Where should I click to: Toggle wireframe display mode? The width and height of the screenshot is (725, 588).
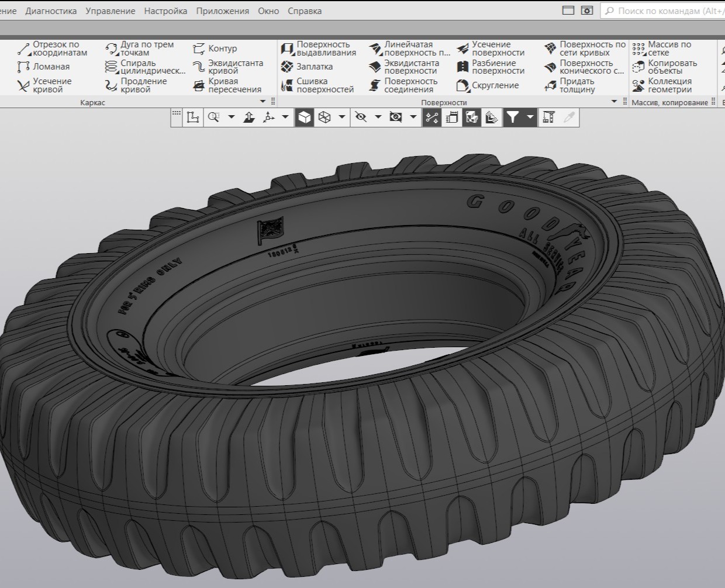[324, 117]
